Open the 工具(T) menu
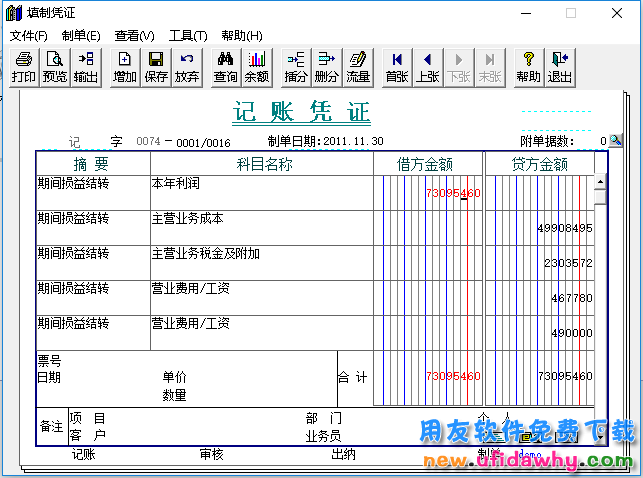643x478 pixels. (x=188, y=36)
